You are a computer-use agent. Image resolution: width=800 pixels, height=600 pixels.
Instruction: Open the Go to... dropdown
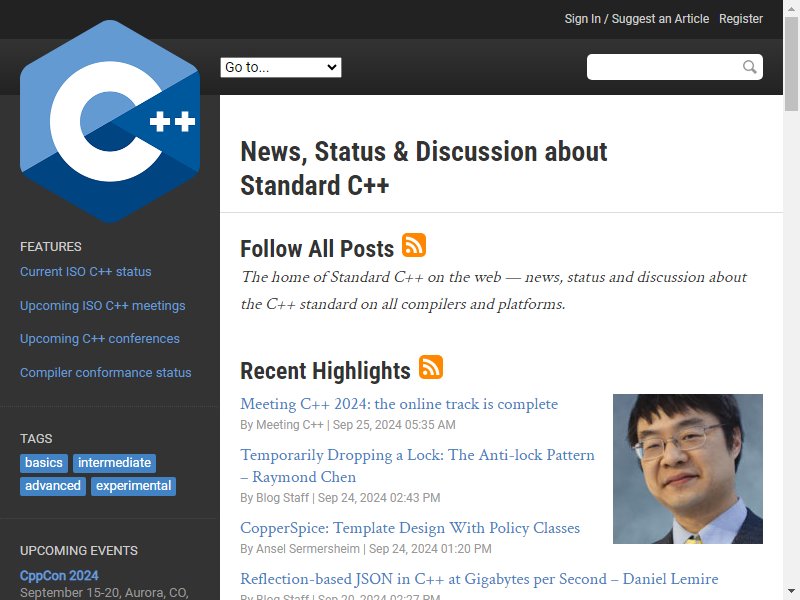(281, 67)
